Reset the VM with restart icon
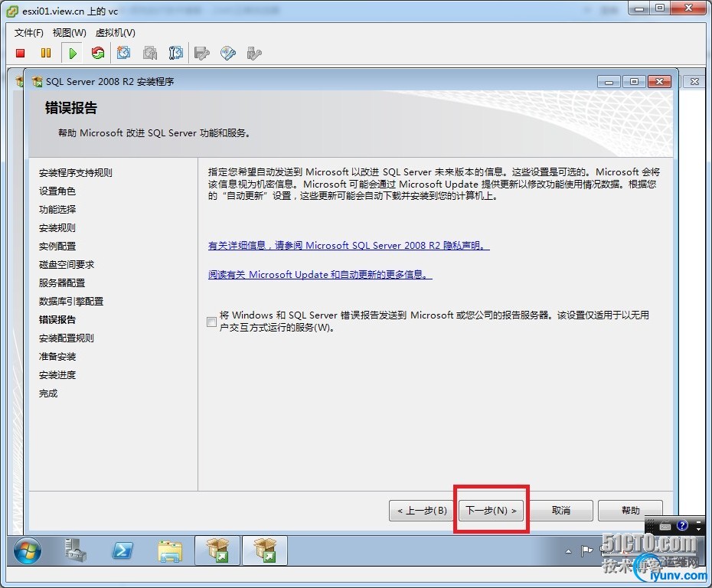This screenshot has height=588, width=712. tap(98, 53)
